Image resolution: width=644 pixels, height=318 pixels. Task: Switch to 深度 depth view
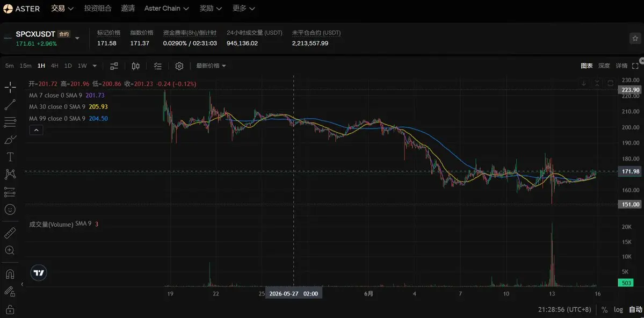tap(604, 66)
